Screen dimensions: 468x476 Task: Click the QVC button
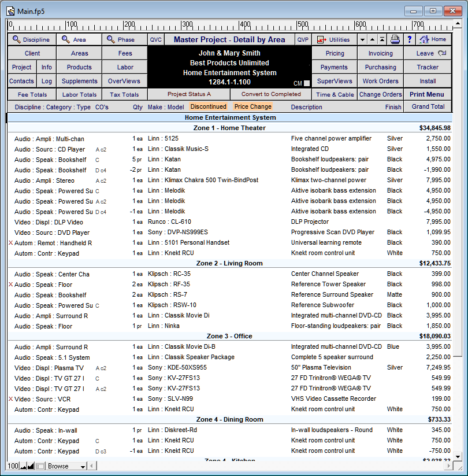156,39
